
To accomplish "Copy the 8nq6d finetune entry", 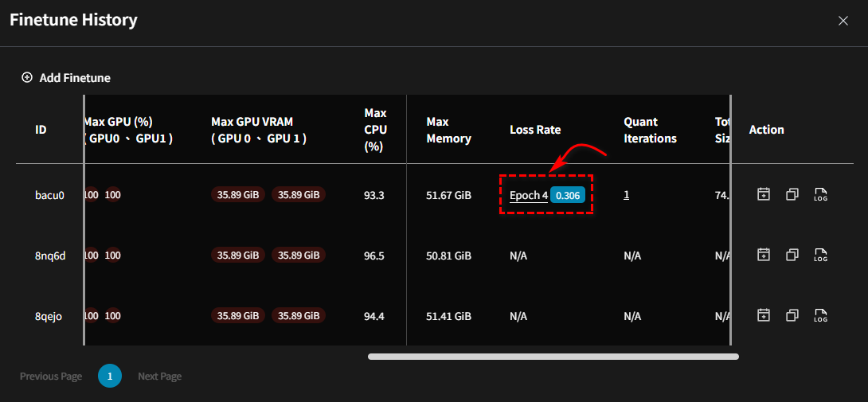I will pos(792,255).
